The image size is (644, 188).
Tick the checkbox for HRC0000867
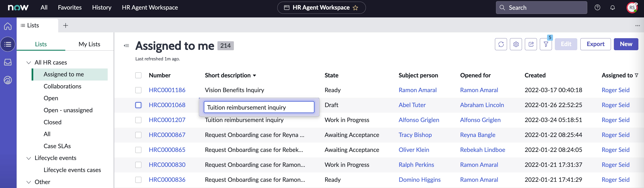coord(138,135)
